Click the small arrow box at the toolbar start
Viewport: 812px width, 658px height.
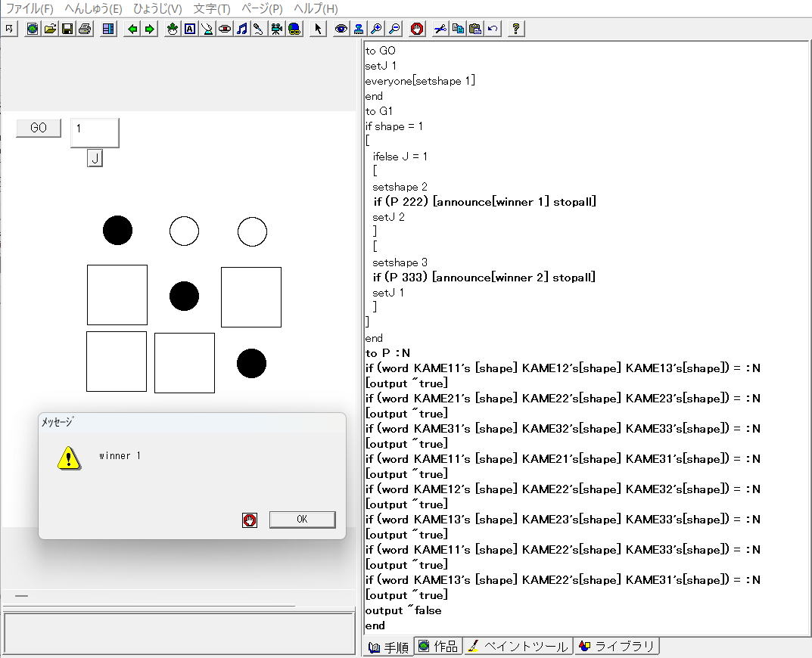(9, 29)
